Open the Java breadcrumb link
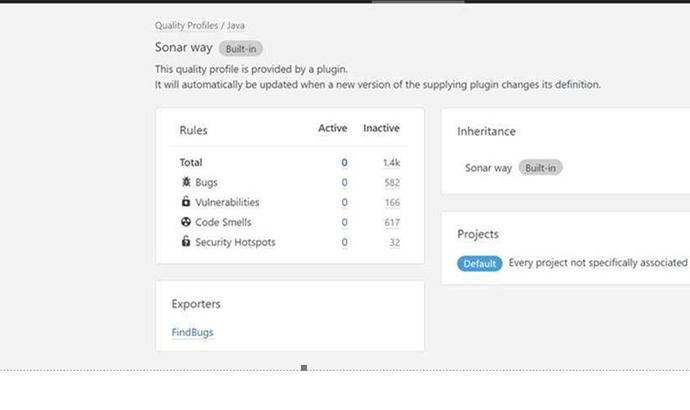The width and height of the screenshot is (690, 410). [x=233, y=26]
